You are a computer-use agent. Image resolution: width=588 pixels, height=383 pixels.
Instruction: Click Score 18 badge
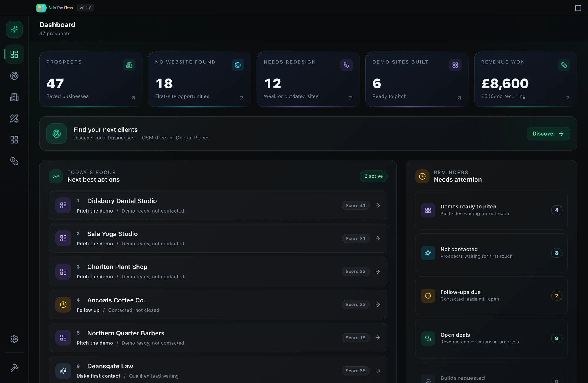(355, 338)
